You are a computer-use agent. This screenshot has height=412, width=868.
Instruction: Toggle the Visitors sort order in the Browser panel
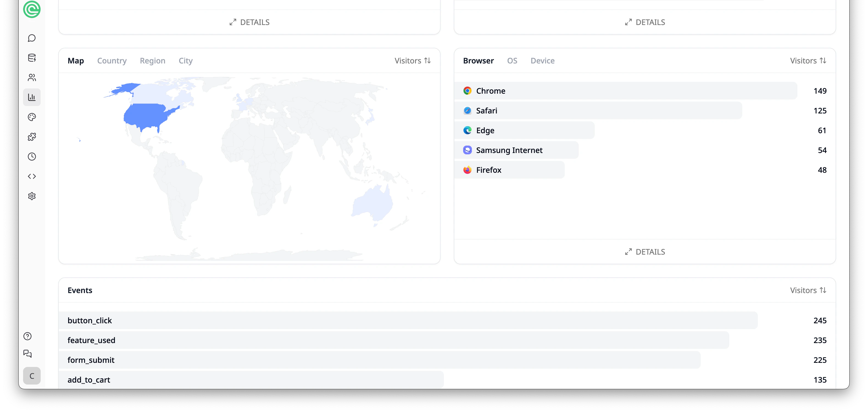(808, 61)
